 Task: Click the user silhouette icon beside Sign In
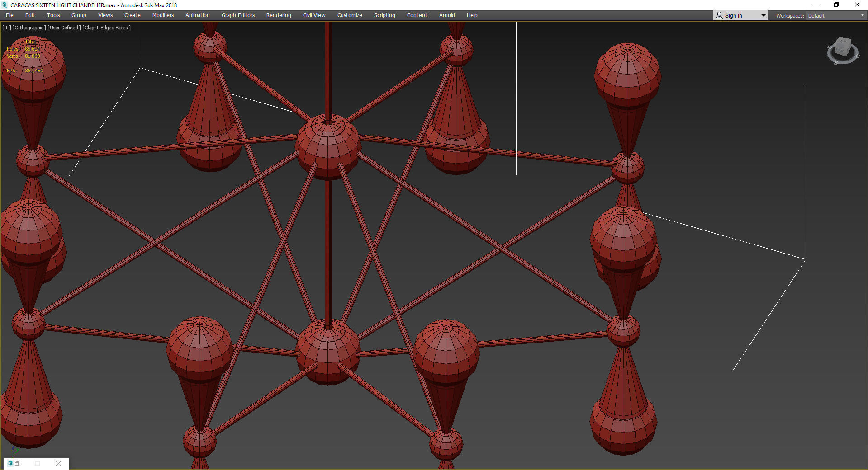[x=719, y=15]
